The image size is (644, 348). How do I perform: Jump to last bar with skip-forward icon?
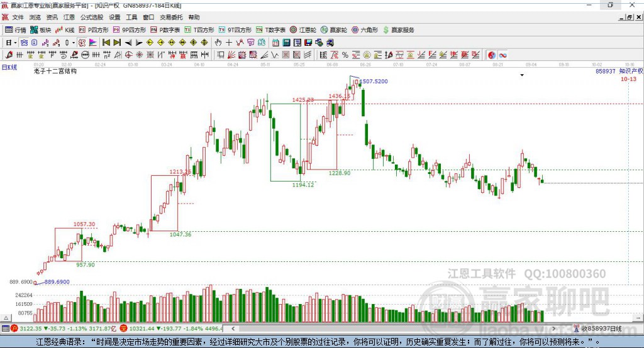(x=117, y=43)
